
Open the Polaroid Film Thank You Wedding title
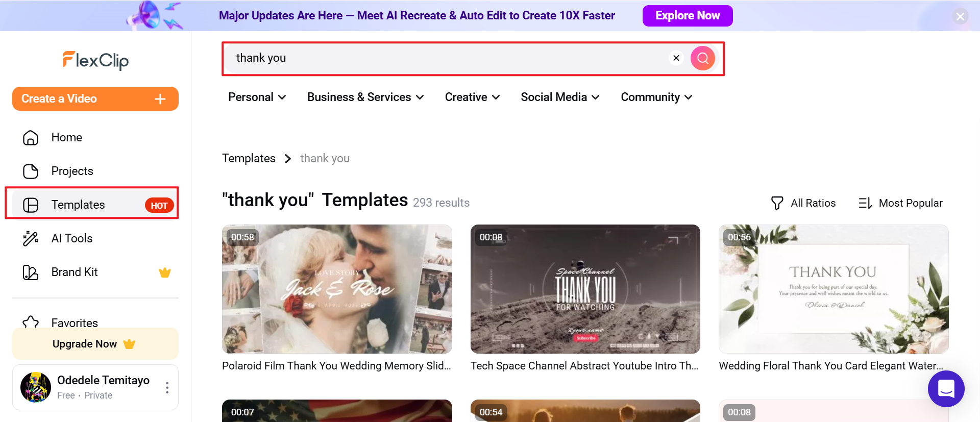[x=336, y=366]
